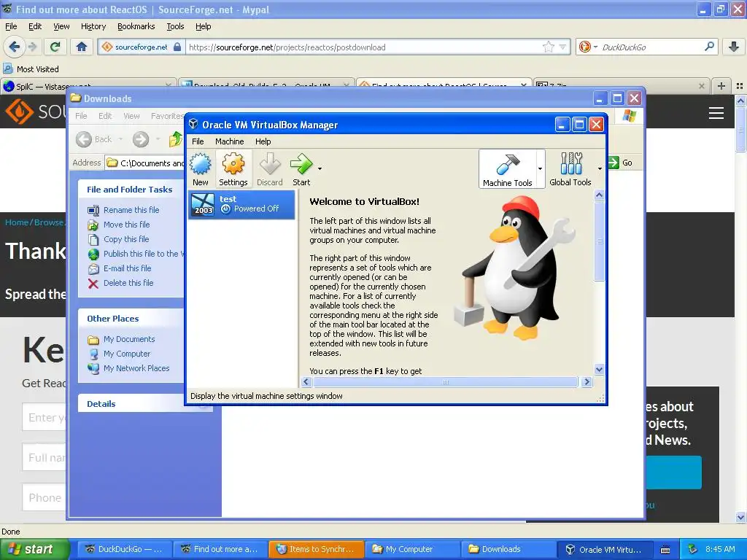Click Go button in Downloads address bar
Image resolution: width=747 pixels, height=560 pixels.
pyautogui.click(x=621, y=163)
